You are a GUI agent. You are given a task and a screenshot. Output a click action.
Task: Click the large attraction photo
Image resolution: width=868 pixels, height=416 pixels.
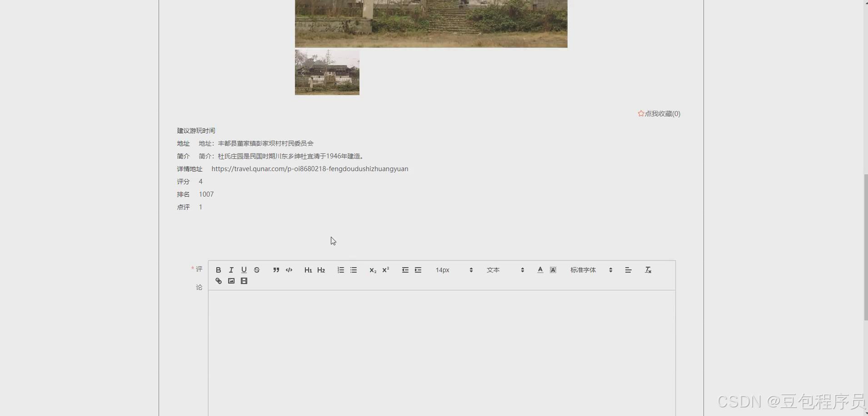[431, 24]
